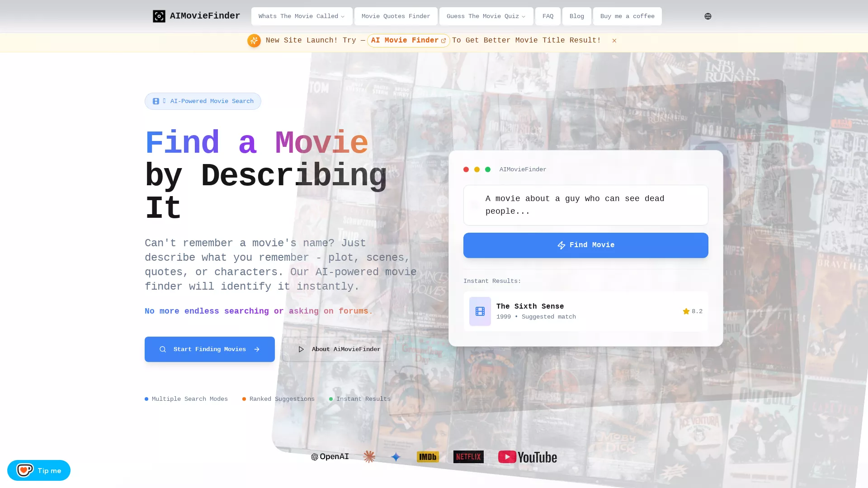Click the 'Instant Results:' heading in card
Viewport: 868px width, 488px height.
click(x=492, y=281)
